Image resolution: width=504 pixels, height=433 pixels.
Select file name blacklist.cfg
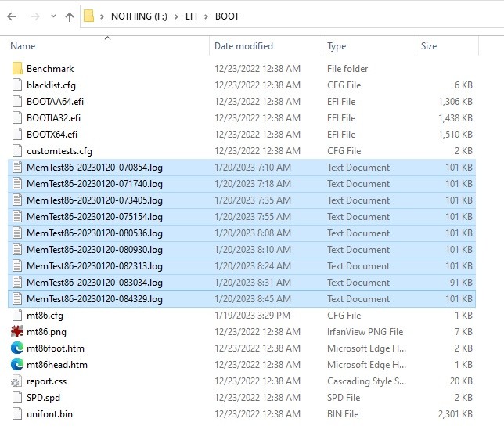click(x=51, y=85)
